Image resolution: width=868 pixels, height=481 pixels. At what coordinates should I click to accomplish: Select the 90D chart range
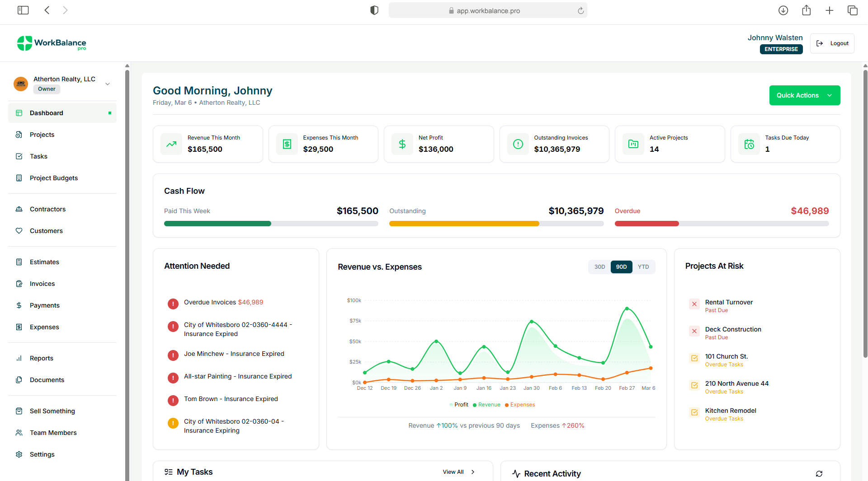[x=621, y=267]
